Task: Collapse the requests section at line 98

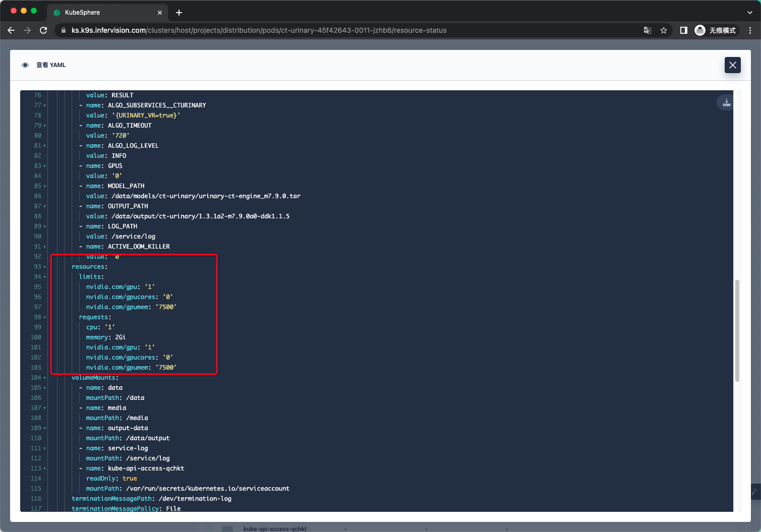Action: coord(44,317)
